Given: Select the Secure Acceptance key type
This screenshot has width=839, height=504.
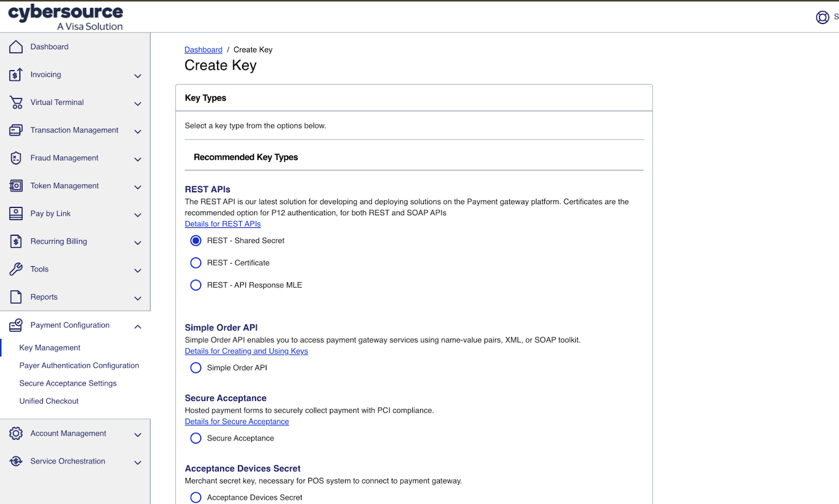Looking at the screenshot, I should [x=196, y=439].
